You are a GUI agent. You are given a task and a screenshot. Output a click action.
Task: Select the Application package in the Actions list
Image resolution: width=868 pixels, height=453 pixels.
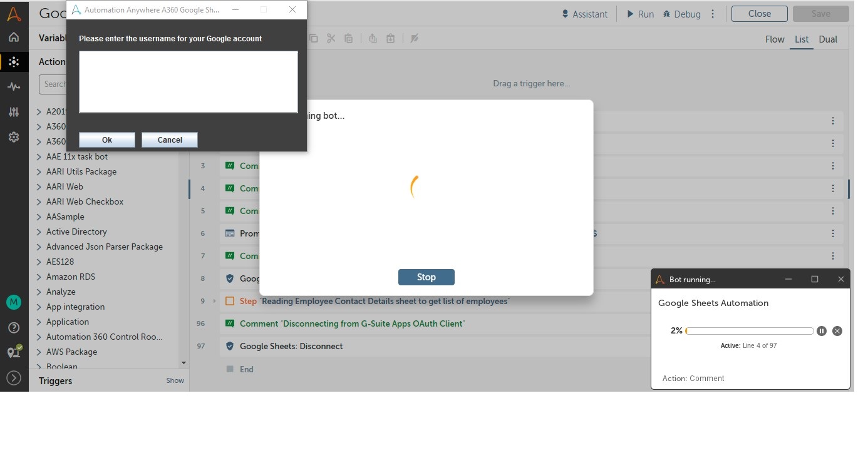click(68, 322)
